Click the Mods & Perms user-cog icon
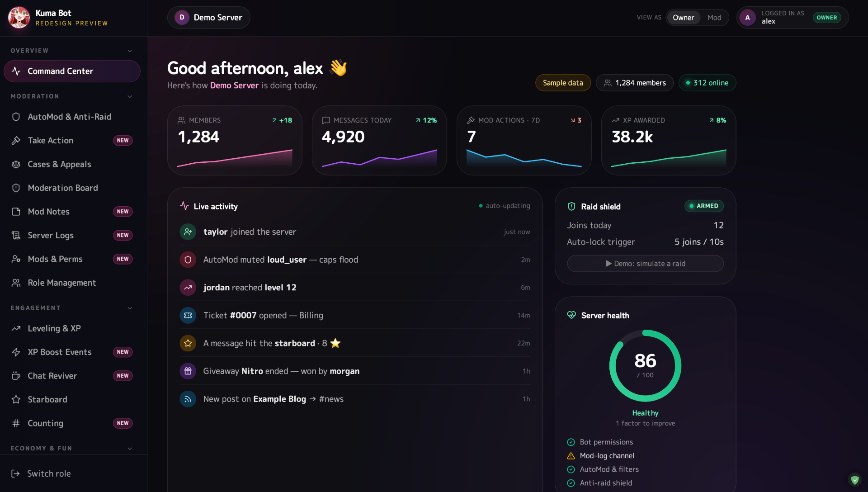 click(x=16, y=259)
